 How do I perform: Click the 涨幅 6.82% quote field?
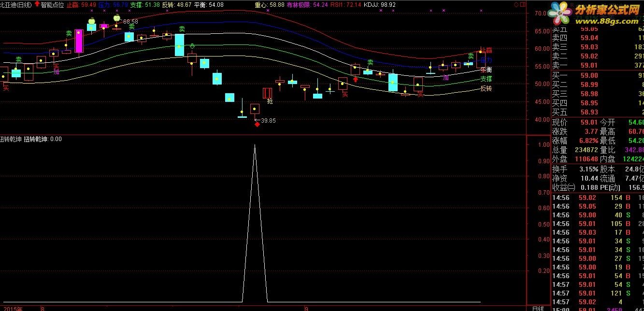pyautogui.click(x=575, y=141)
